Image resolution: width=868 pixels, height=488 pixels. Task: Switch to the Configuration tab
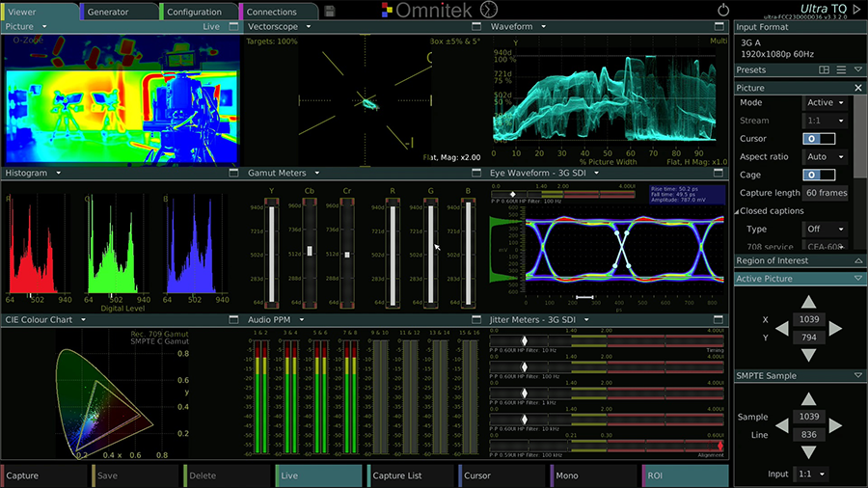[x=198, y=12]
